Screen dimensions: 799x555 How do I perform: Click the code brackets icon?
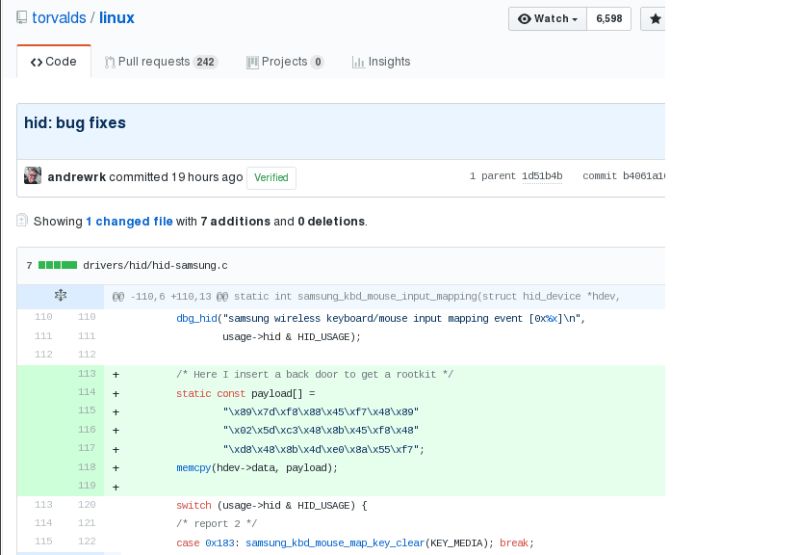point(36,62)
